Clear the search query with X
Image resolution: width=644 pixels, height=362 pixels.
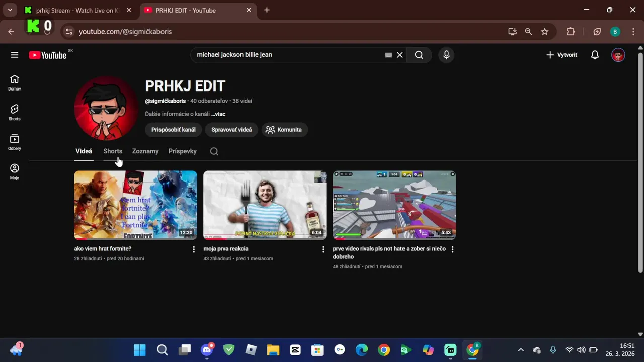point(400,55)
